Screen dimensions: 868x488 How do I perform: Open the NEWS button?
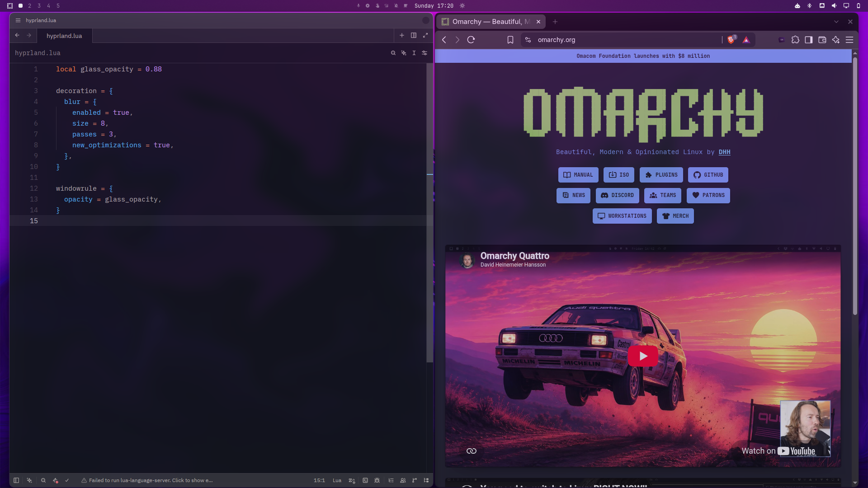click(573, 196)
